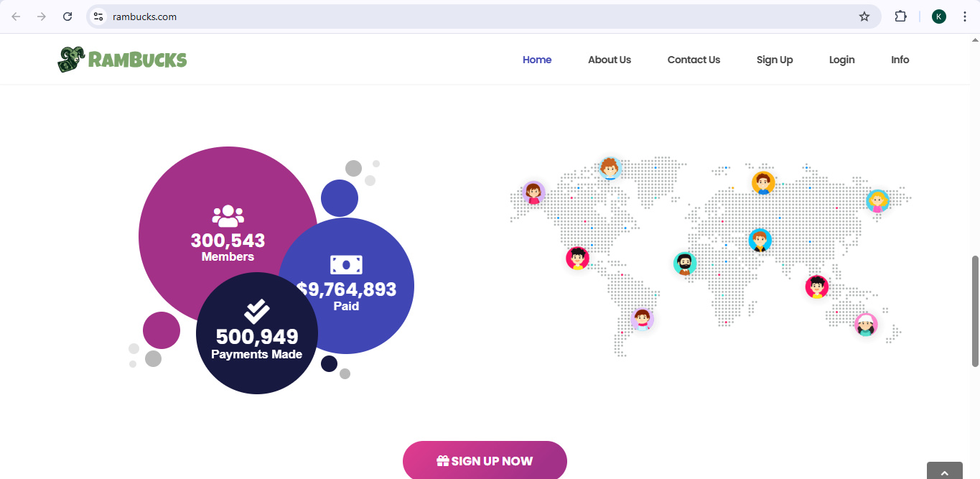Bookmark this page with star icon

[x=864, y=17]
